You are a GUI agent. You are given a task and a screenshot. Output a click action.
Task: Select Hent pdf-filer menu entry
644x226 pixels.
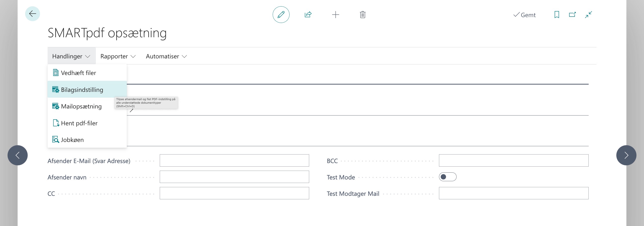pos(87,123)
